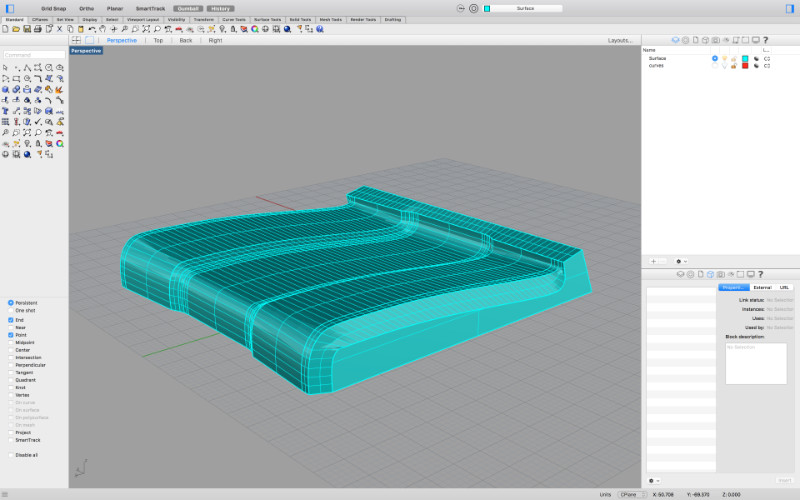Image resolution: width=800 pixels, height=500 pixels.
Task: Click the four-viewport layout icon
Action: (x=76, y=40)
